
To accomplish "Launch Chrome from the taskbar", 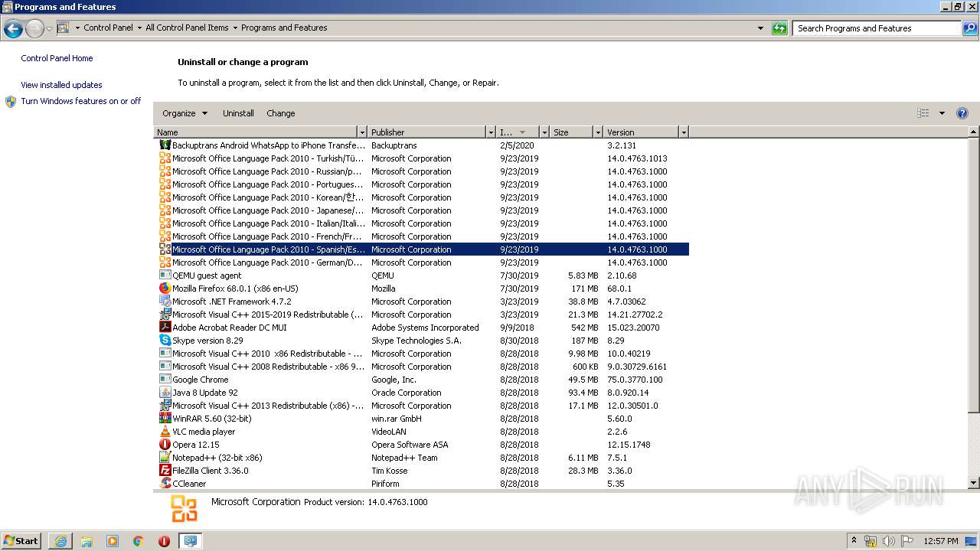I will click(x=139, y=541).
